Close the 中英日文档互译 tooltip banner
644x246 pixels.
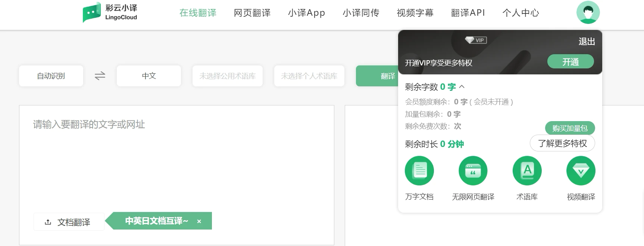click(x=199, y=221)
